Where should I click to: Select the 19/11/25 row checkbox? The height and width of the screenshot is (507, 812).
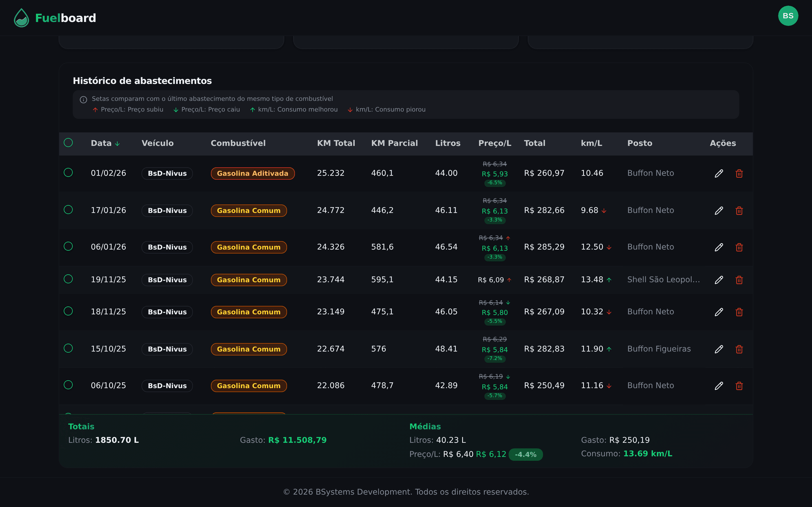click(x=68, y=279)
